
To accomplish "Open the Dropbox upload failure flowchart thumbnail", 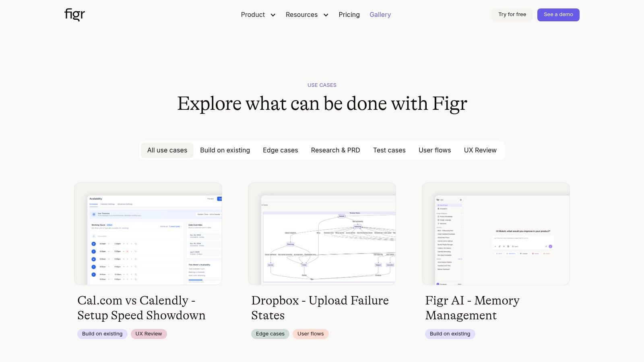I will coord(322,234).
